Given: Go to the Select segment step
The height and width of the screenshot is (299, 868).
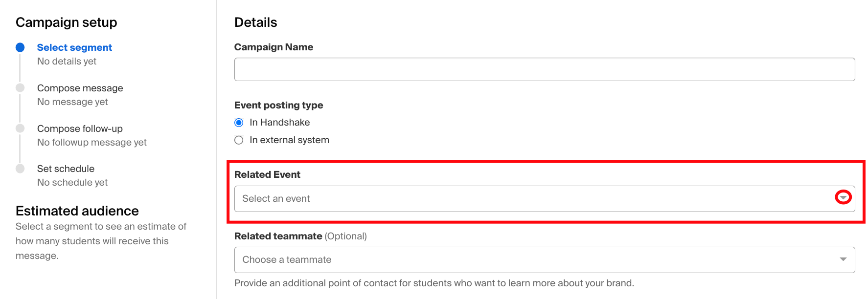Looking at the screenshot, I should (74, 47).
